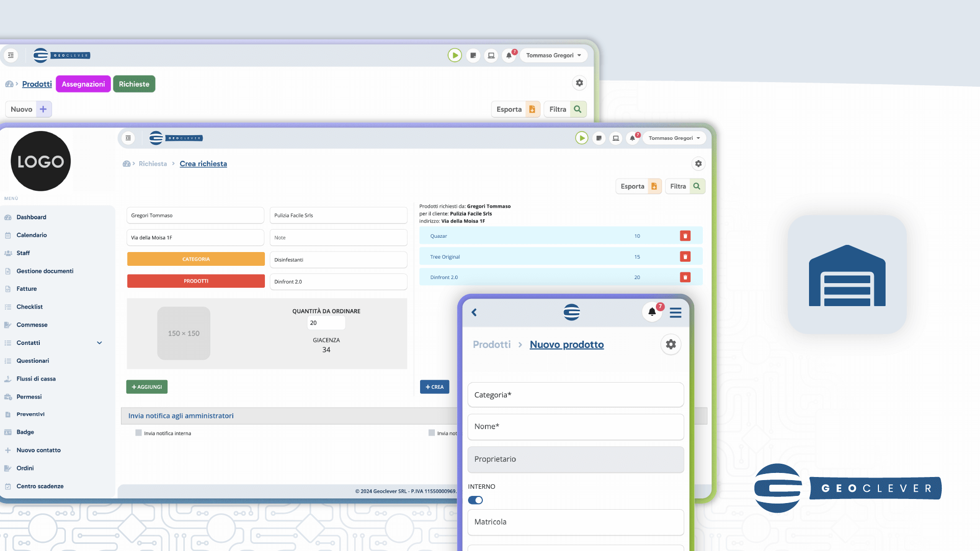980x551 pixels.
Task: Toggle the sidebar menu icon in the back Prodotti window
Action: coord(11,55)
